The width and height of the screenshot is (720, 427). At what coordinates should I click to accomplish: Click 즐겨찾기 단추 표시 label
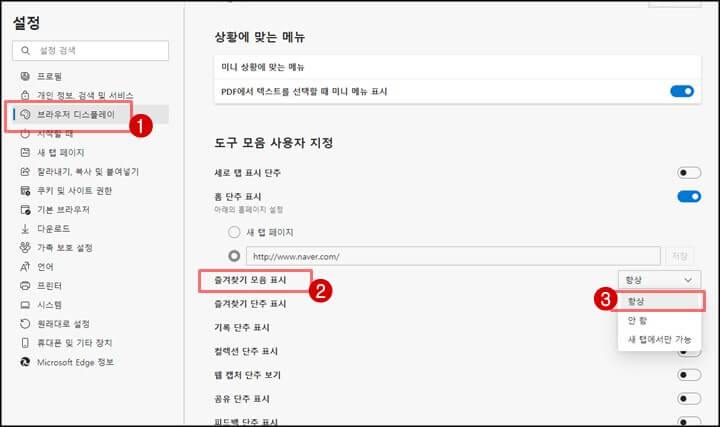[x=250, y=303]
